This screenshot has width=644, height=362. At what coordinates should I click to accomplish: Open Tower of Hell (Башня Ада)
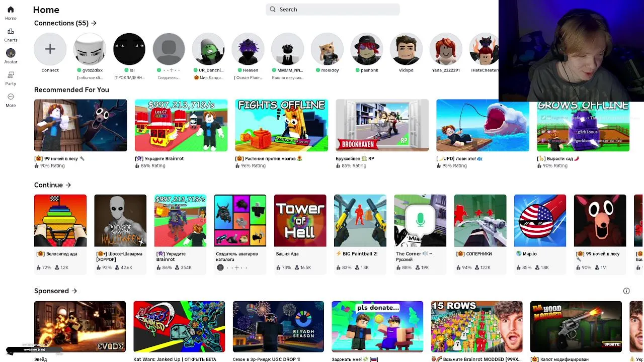tap(300, 221)
